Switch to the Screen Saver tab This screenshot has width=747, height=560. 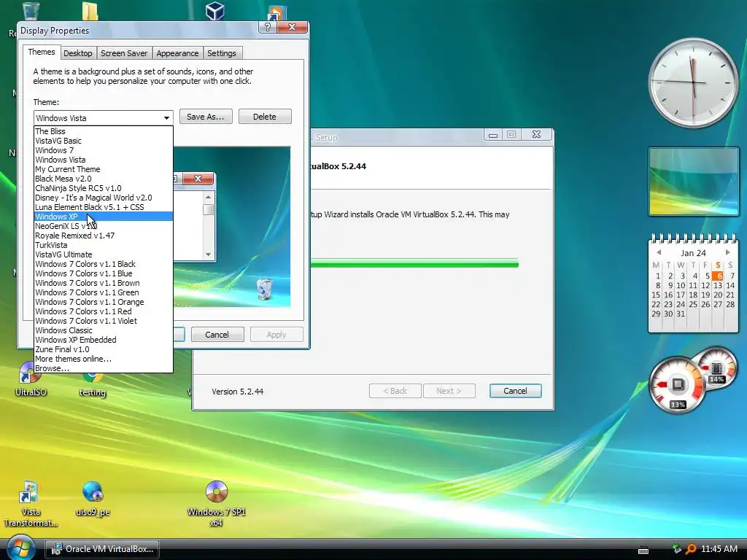tap(124, 53)
